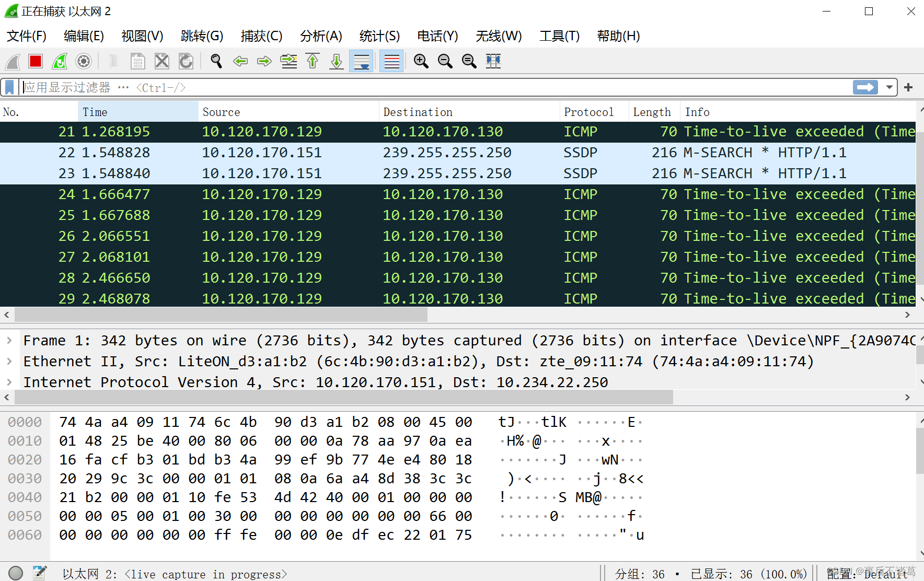The image size is (924, 581).
Task: Open the 电话(Y) menu
Action: pyautogui.click(x=438, y=36)
